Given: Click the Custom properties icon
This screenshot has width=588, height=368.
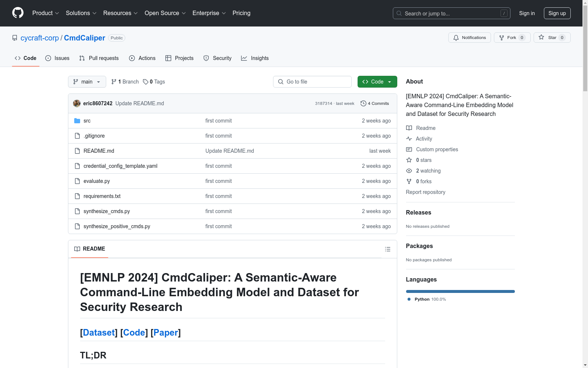Looking at the screenshot, I should coord(409,149).
